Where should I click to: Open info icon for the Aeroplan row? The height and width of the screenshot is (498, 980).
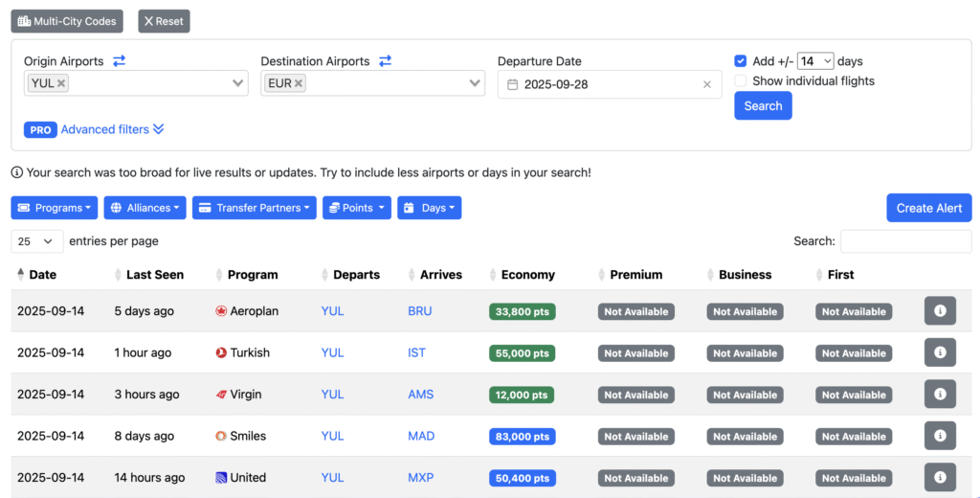pyautogui.click(x=940, y=311)
